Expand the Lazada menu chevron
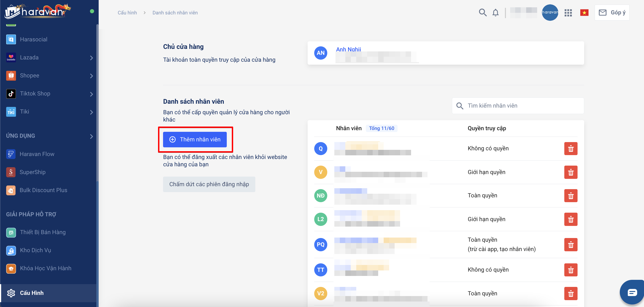This screenshot has height=307, width=644. pyautogui.click(x=92, y=58)
